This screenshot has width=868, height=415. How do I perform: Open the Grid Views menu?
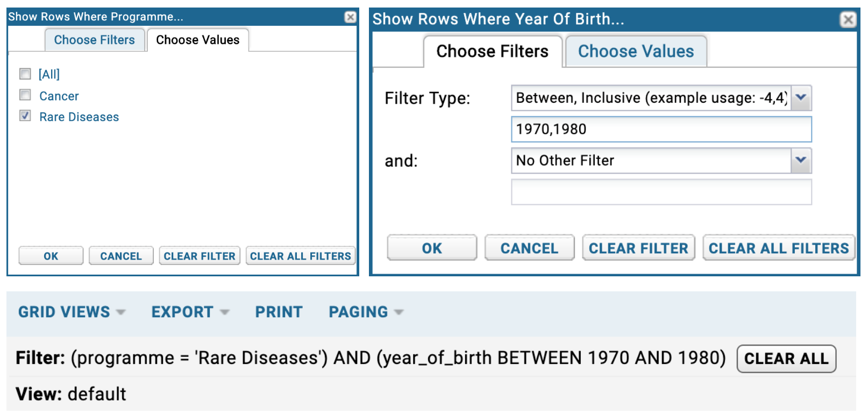72,312
